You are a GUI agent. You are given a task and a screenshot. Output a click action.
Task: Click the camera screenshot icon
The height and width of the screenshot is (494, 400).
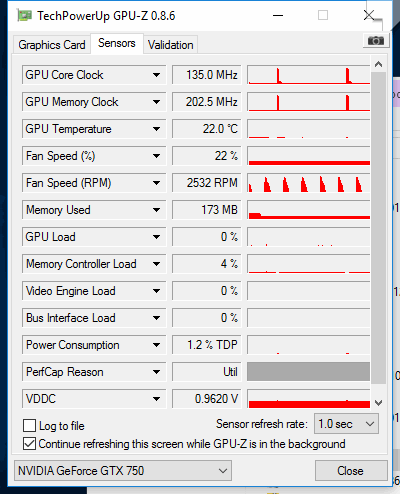click(x=376, y=41)
